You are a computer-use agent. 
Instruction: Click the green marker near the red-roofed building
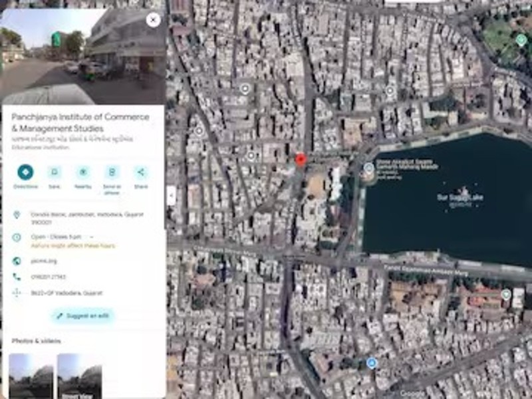(506, 295)
